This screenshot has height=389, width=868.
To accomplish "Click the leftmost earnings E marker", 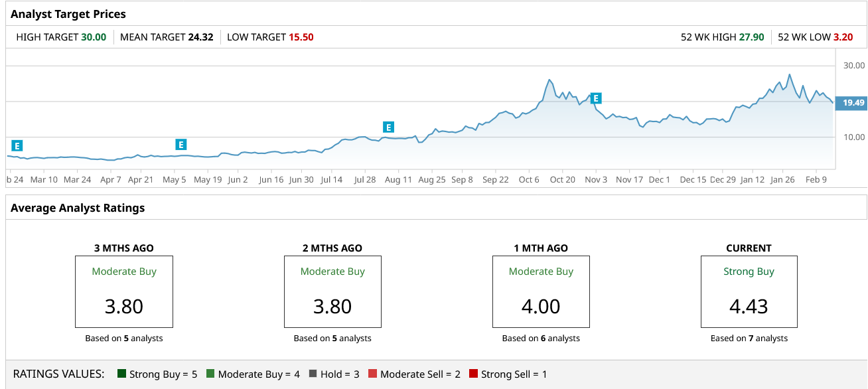I will pos(17,145).
